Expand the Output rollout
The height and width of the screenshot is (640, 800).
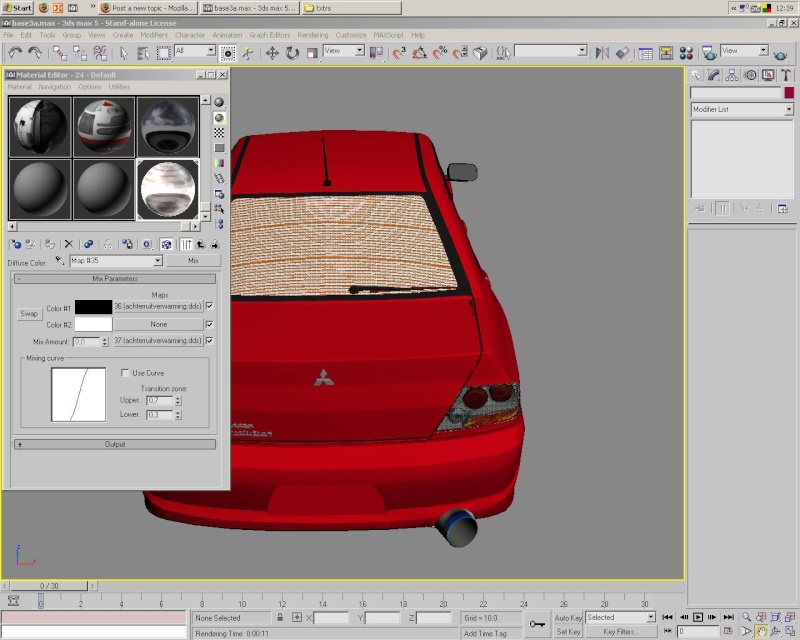pyautogui.click(x=115, y=445)
